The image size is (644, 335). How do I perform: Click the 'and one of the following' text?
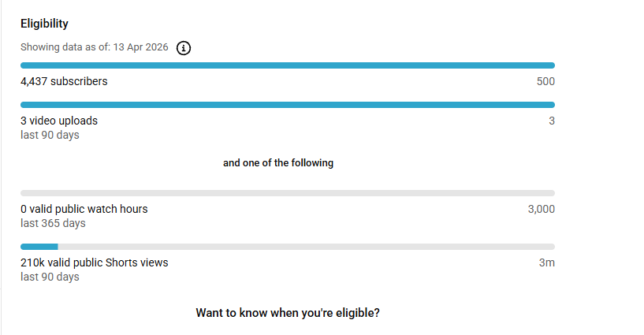pos(278,163)
